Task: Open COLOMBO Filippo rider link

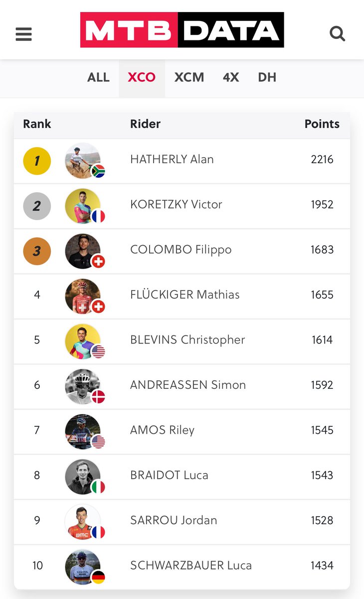Action: [181, 250]
